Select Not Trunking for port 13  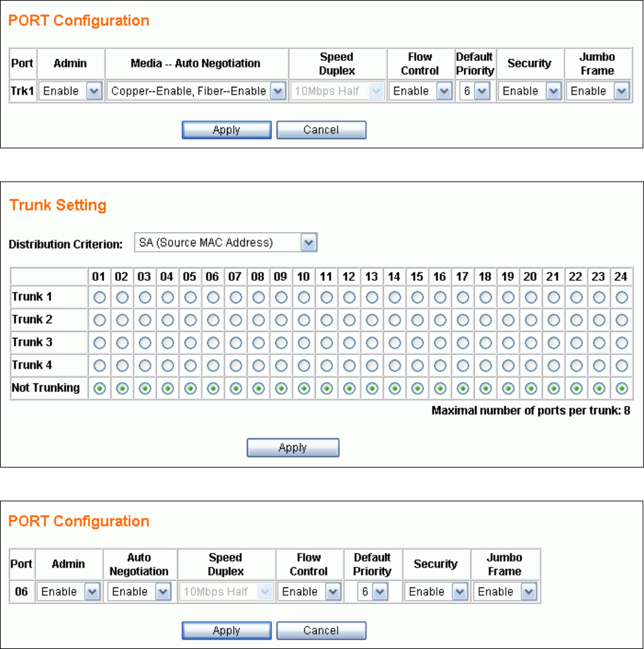(x=372, y=388)
